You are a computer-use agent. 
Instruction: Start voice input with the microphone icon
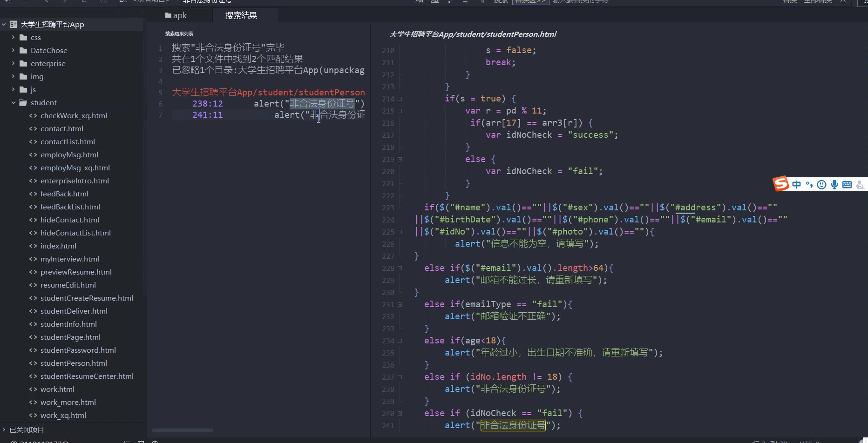pos(834,185)
